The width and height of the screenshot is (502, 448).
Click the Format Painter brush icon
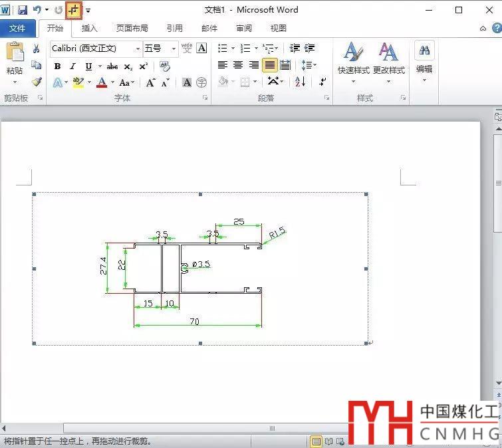[x=37, y=82]
